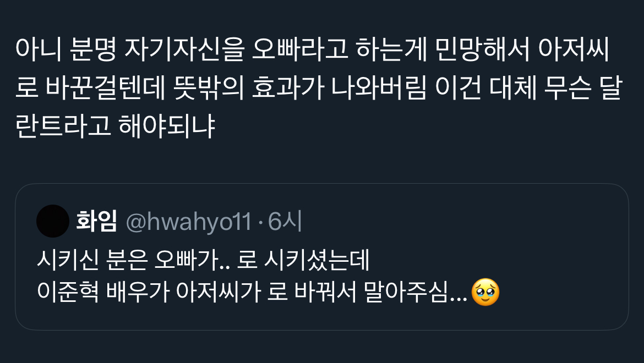Select the word 오빠라고 in main tweet
Screen dimensions: 644x363
tap(300, 49)
